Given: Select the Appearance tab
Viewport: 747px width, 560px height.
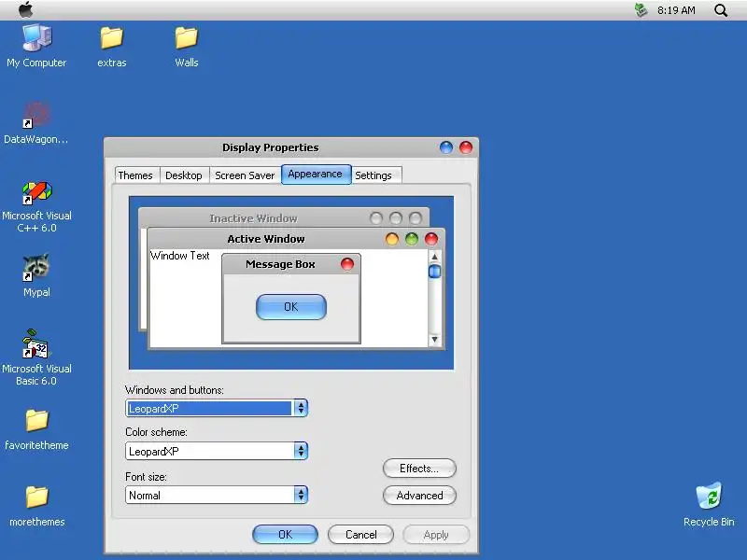Looking at the screenshot, I should [x=316, y=174].
